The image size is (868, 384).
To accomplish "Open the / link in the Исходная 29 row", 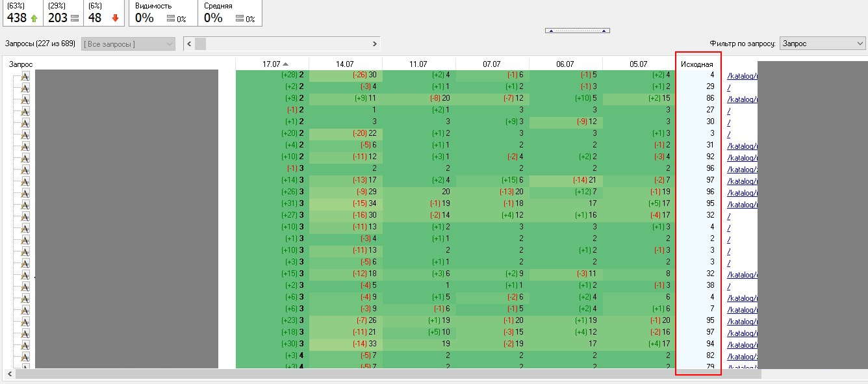I will 730,87.
